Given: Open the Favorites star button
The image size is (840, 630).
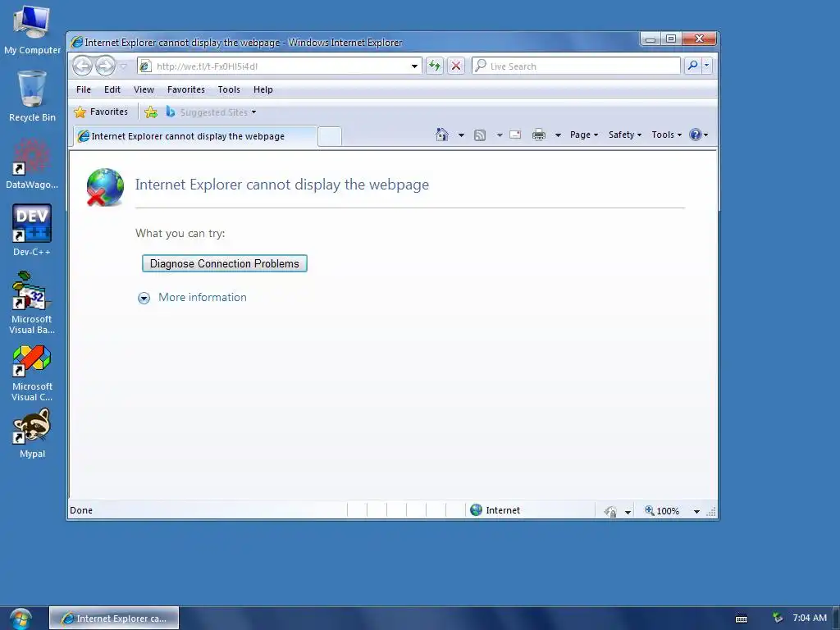Looking at the screenshot, I should [101, 112].
